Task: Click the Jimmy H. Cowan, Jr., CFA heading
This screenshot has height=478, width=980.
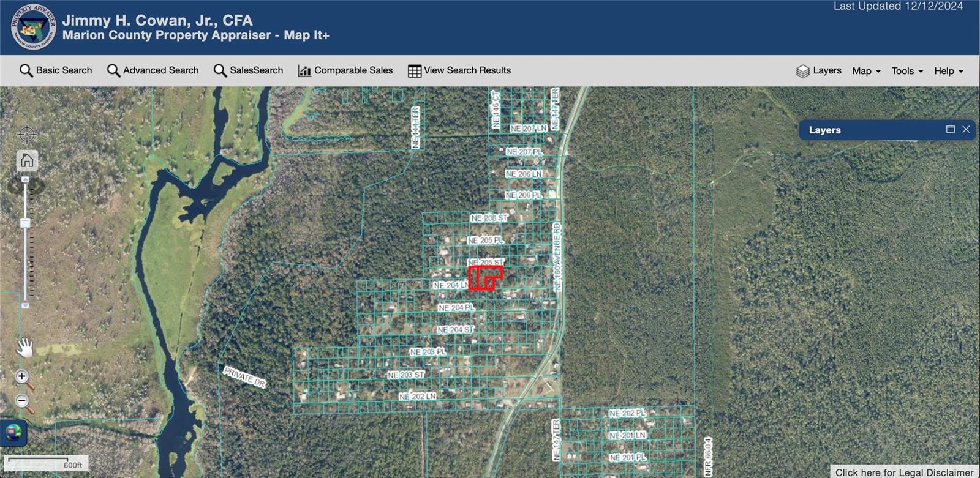Action: coord(157,20)
